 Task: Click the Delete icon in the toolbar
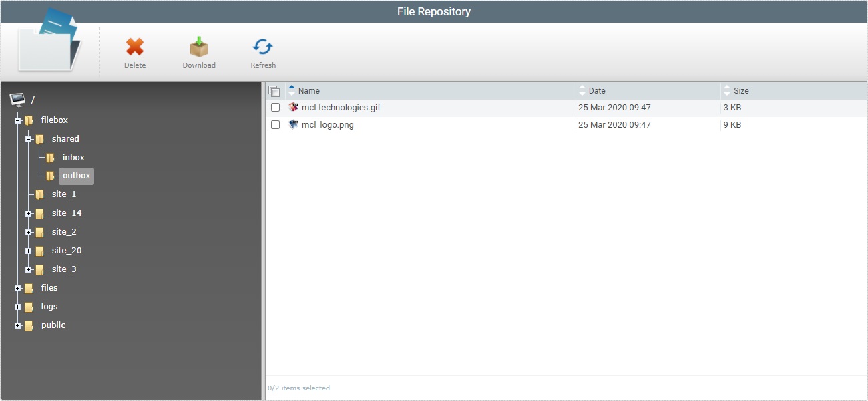(135, 47)
